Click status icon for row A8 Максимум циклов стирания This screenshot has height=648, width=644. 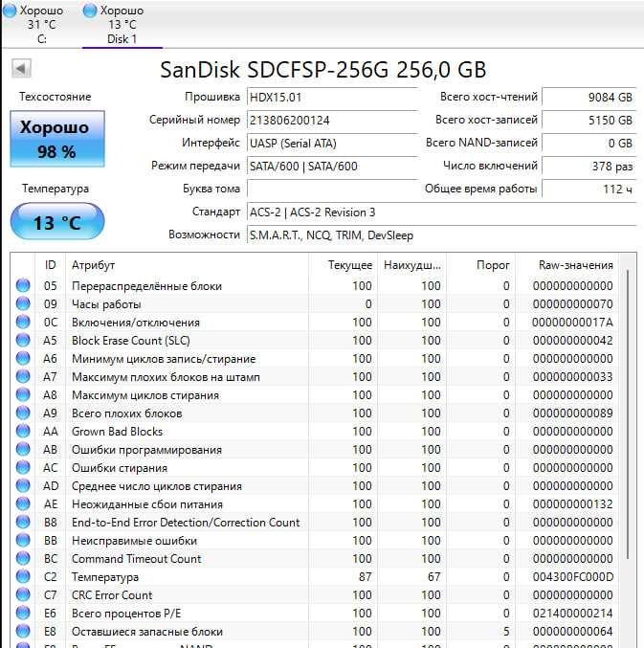[23, 394]
